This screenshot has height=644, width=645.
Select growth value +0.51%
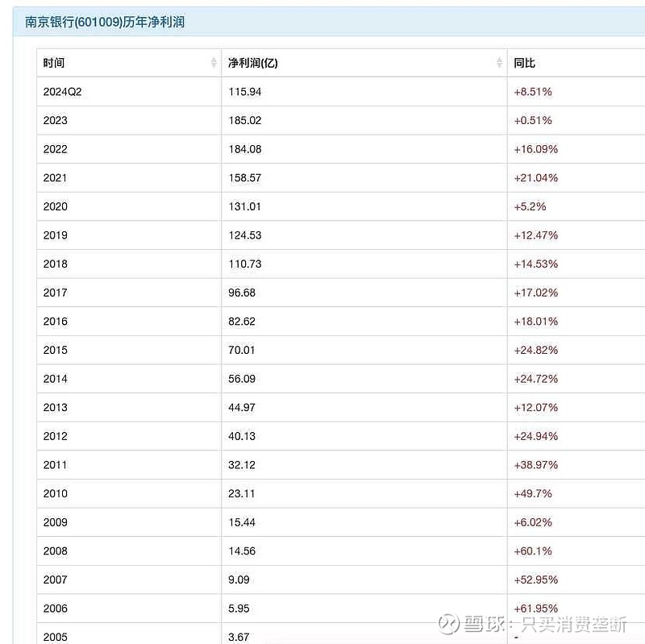(533, 120)
